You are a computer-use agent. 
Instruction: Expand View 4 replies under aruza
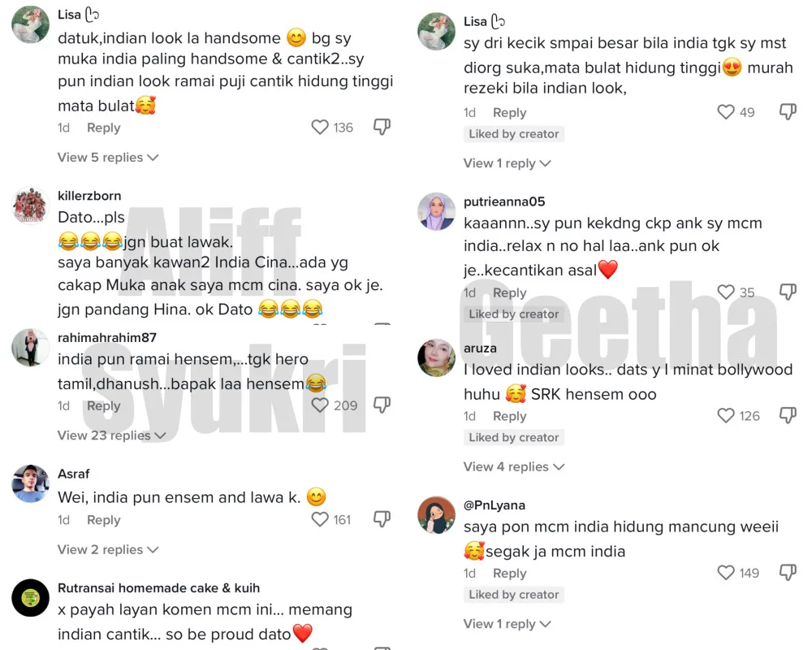[x=514, y=466]
